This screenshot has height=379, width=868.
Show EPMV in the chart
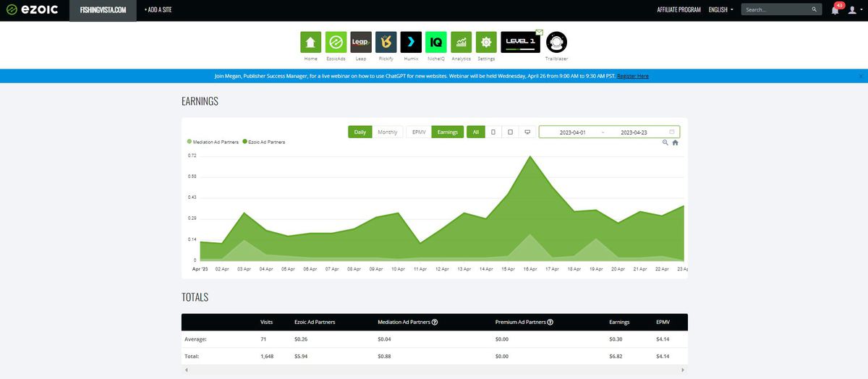419,132
